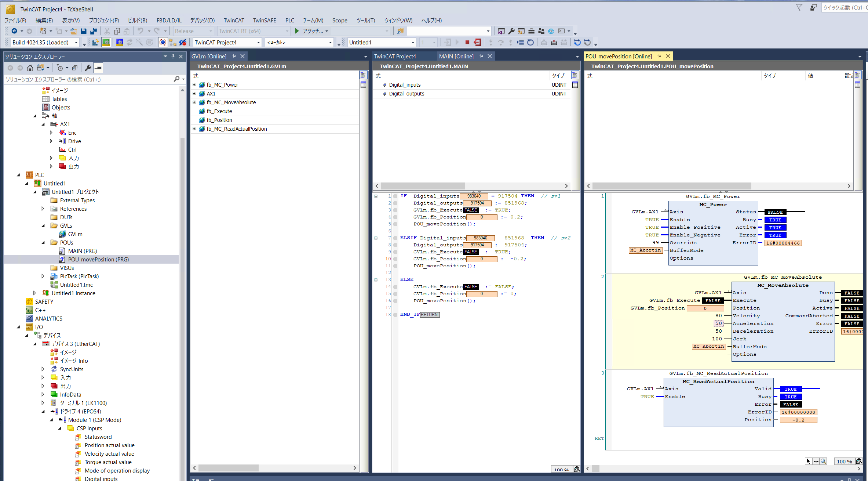The image size is (868, 481).
Task: Click the Home icon in Solution Explorer
Action: click(30, 68)
